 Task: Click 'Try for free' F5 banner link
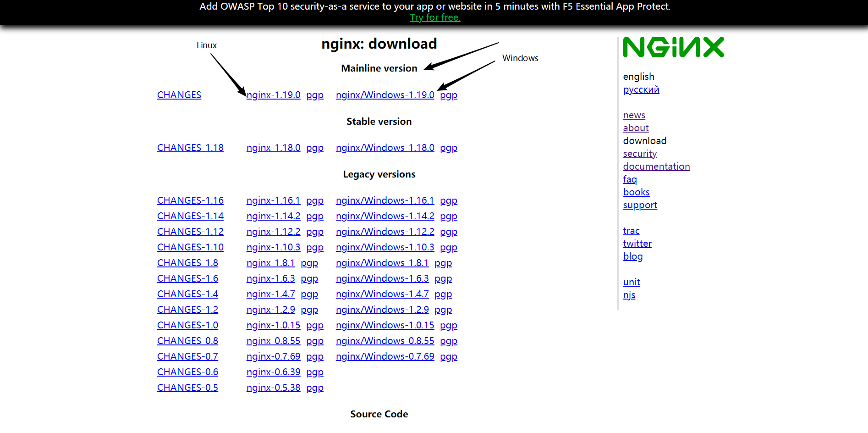click(434, 17)
